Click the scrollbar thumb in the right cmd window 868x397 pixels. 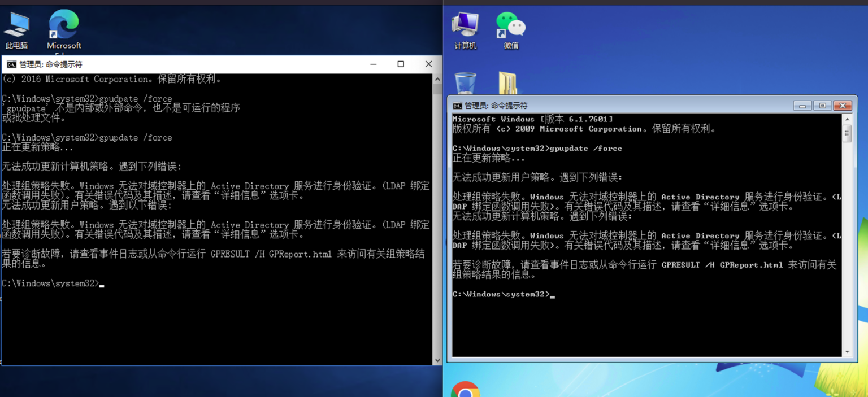847,134
